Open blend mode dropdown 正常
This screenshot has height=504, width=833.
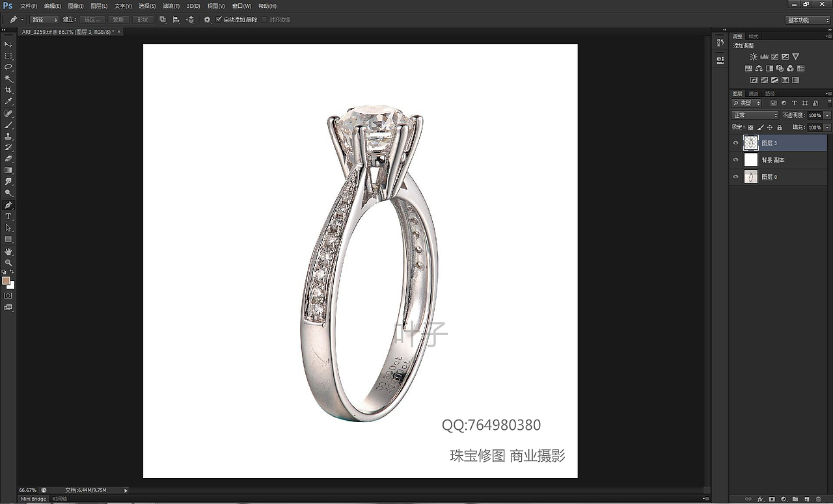click(755, 115)
